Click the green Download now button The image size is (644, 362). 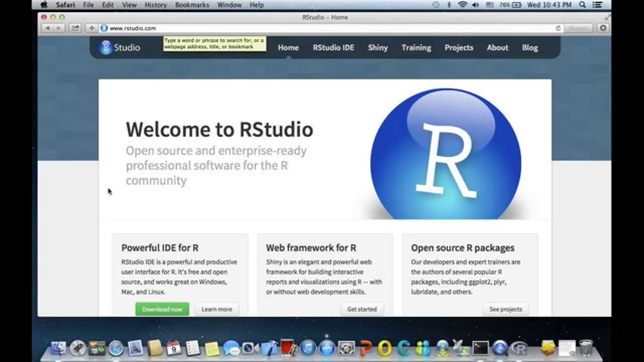162,309
